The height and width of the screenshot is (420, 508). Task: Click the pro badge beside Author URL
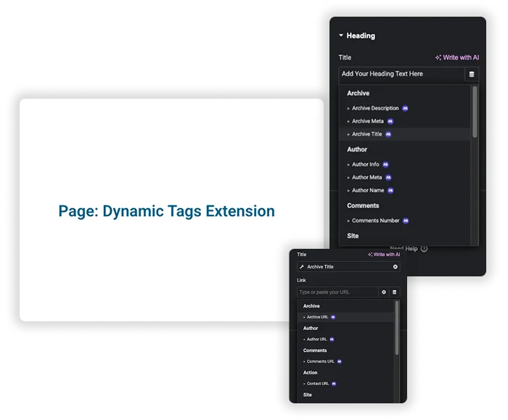332,339
